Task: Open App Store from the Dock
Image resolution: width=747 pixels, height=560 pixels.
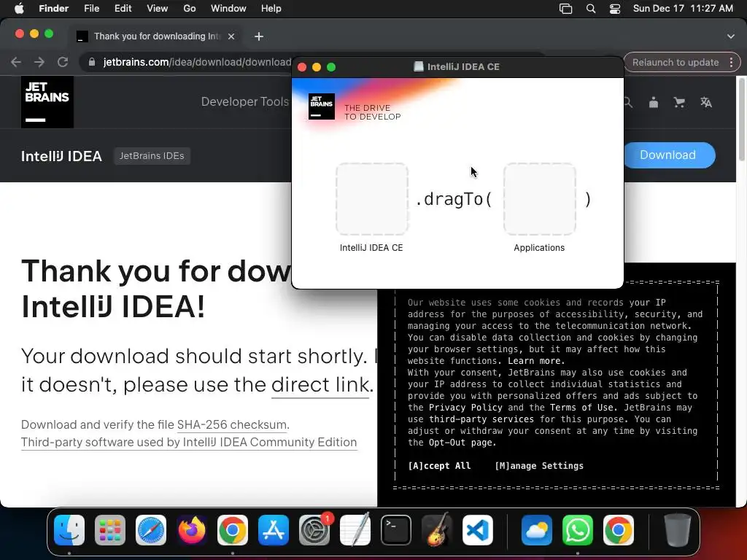Action: pos(274,530)
